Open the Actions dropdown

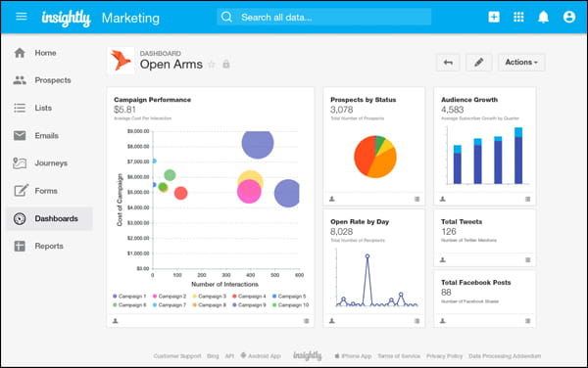(521, 62)
